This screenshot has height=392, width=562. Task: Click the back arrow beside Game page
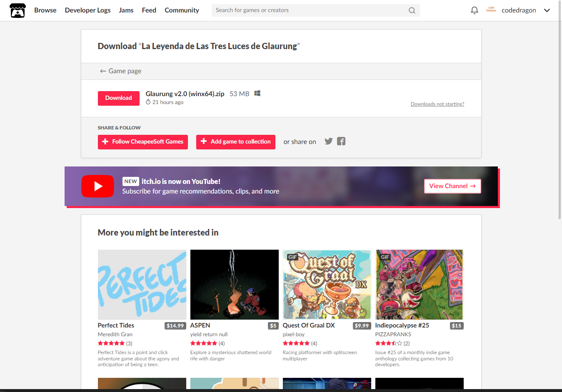tap(103, 71)
